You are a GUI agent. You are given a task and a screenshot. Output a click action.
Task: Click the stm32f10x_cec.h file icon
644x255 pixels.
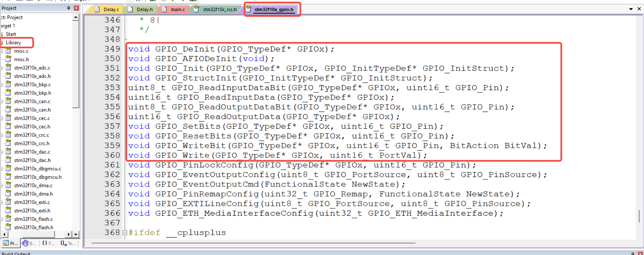point(9,126)
